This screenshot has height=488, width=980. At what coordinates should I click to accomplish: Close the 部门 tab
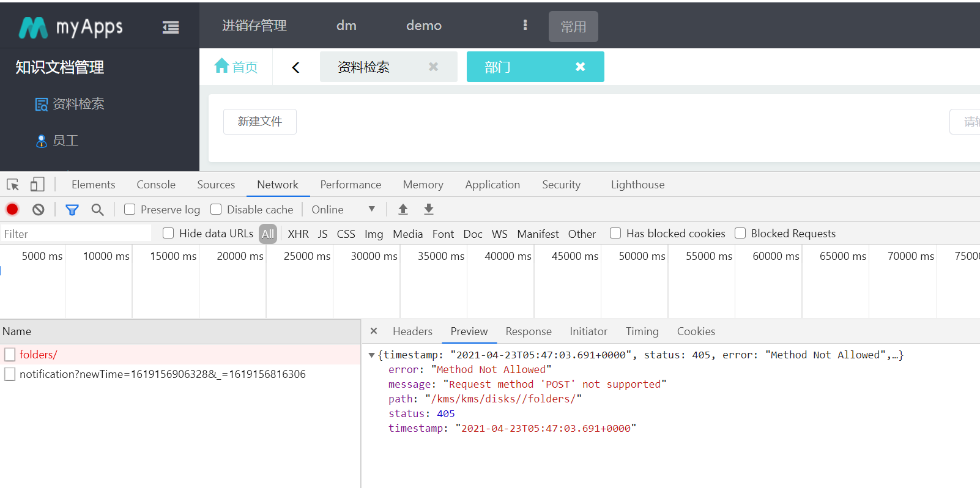tap(580, 67)
